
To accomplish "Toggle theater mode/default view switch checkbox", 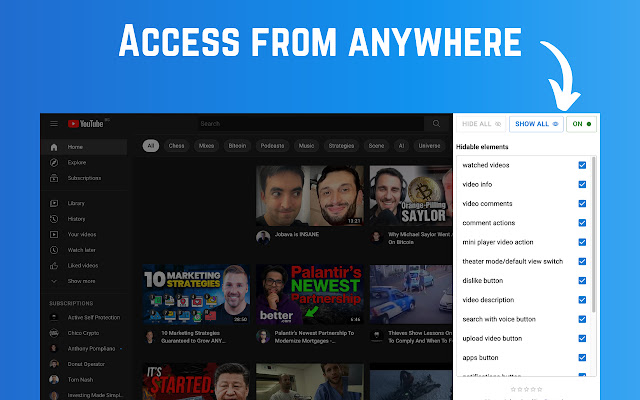I will point(582,261).
